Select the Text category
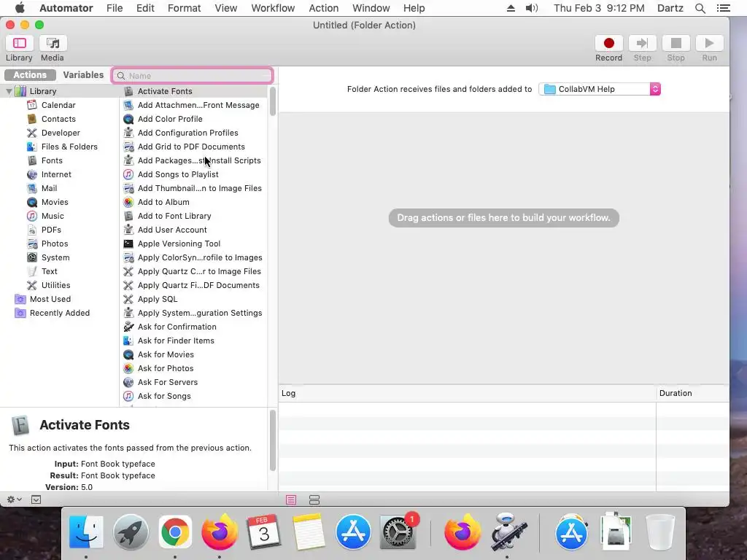747x560 pixels. [49, 271]
